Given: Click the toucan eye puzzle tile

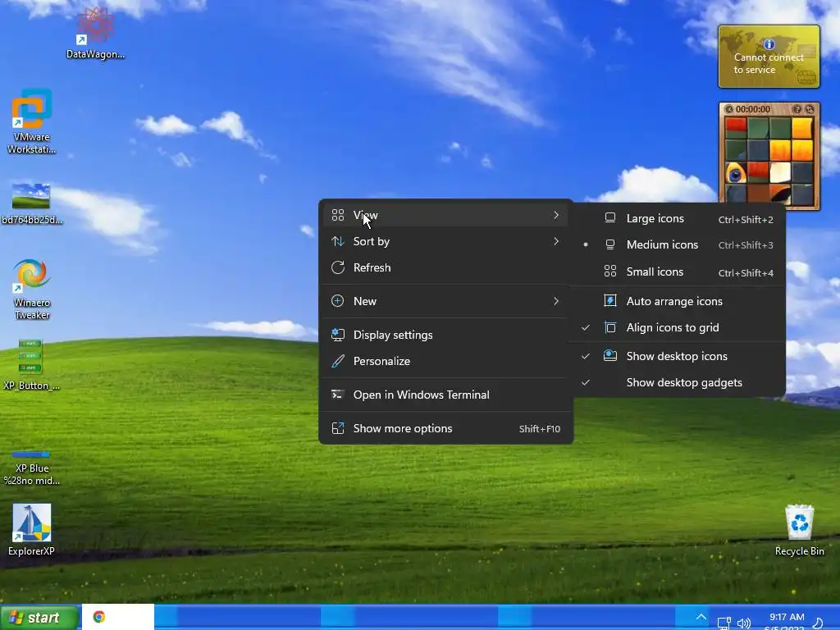Looking at the screenshot, I should [736, 173].
